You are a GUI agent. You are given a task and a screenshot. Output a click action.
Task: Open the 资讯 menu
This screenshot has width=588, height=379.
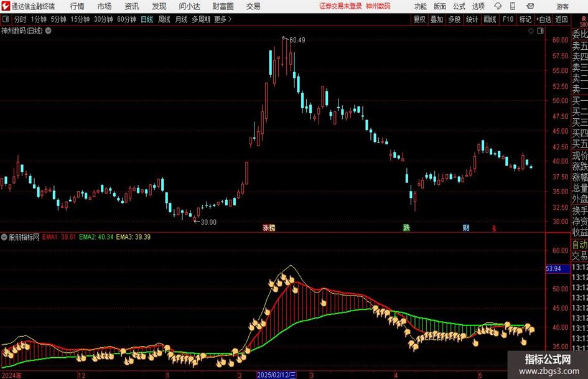132,6
